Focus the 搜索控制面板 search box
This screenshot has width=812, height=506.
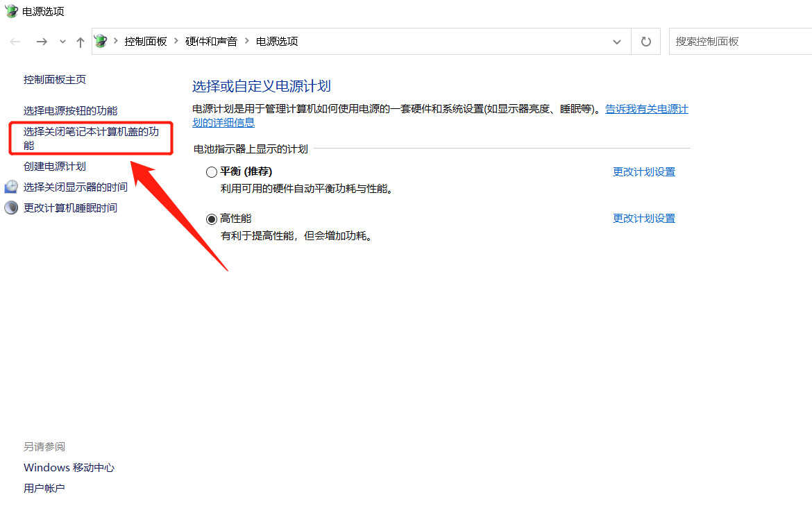tap(741, 42)
